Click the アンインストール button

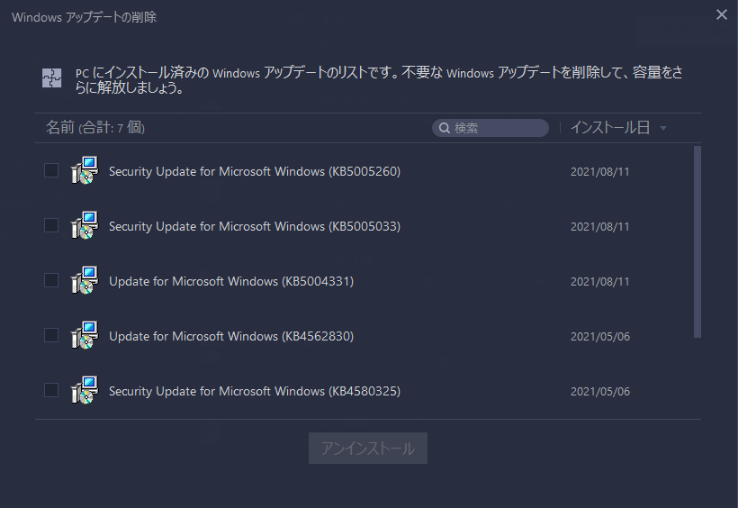pos(368,448)
